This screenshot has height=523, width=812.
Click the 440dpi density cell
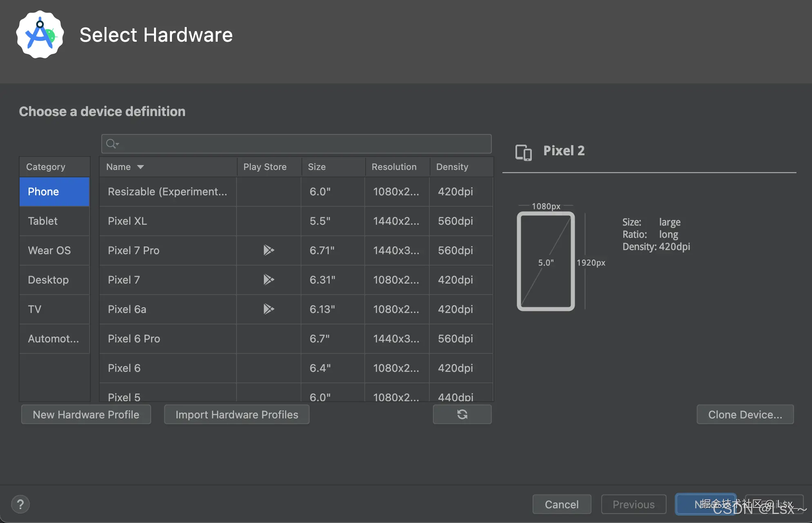click(x=461, y=393)
